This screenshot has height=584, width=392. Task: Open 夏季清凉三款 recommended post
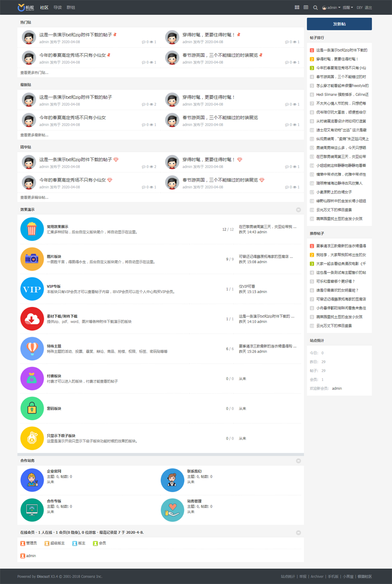click(x=341, y=246)
